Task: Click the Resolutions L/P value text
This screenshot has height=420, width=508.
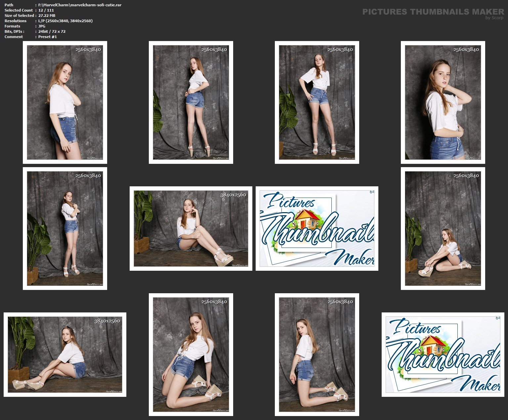Action: (x=65, y=21)
